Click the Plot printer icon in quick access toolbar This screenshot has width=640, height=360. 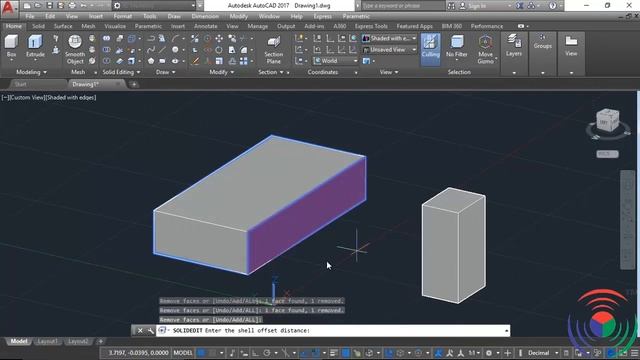[x=72, y=6]
